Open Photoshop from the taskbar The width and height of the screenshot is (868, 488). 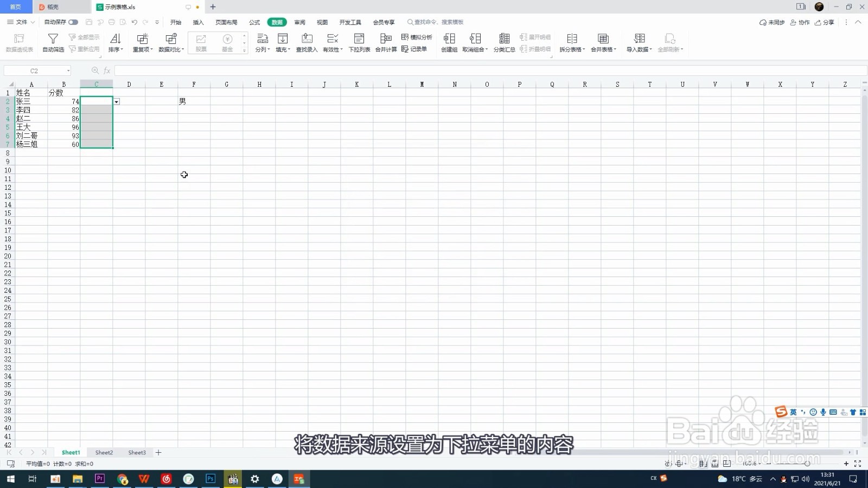tap(210, 479)
